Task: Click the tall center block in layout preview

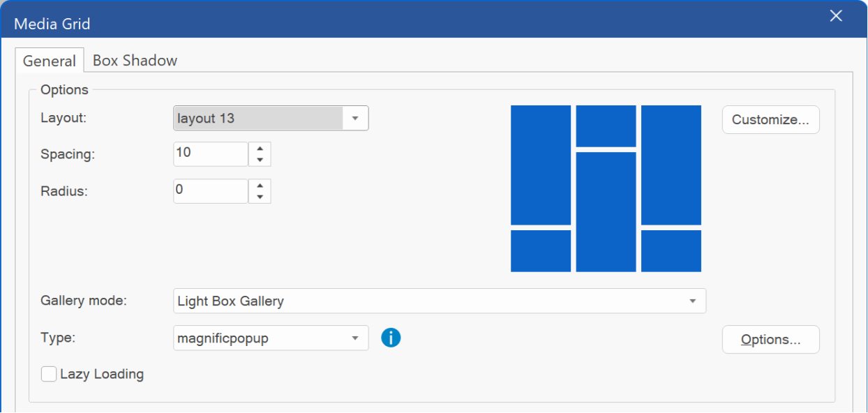Action: click(x=606, y=212)
